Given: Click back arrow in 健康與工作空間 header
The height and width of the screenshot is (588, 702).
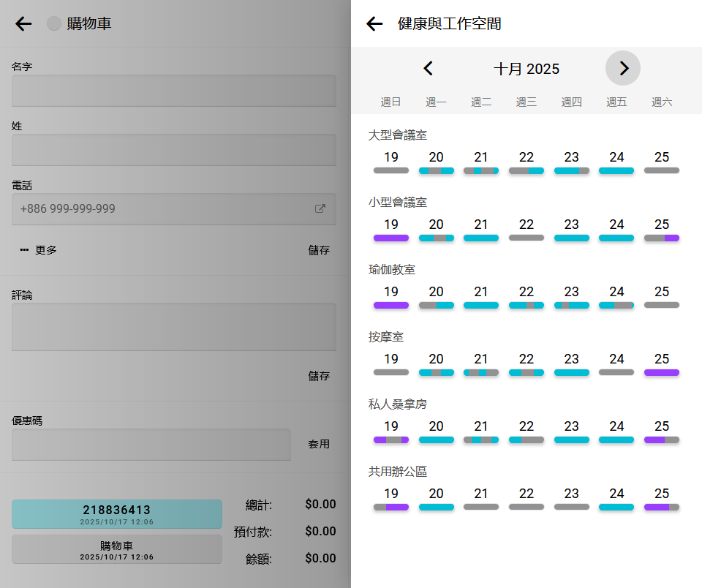Looking at the screenshot, I should [374, 24].
